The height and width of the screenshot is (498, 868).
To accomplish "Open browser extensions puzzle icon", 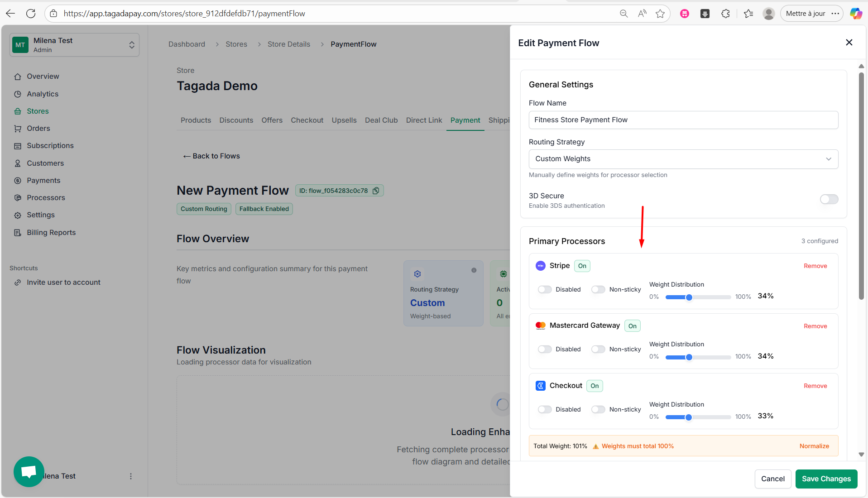I will coord(725,14).
